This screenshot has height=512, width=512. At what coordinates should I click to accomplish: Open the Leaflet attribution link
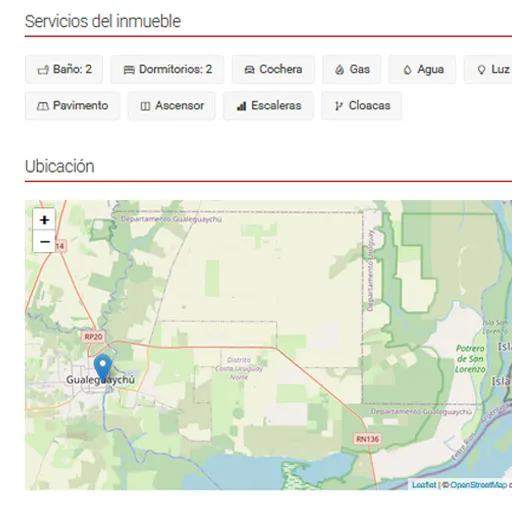424,485
